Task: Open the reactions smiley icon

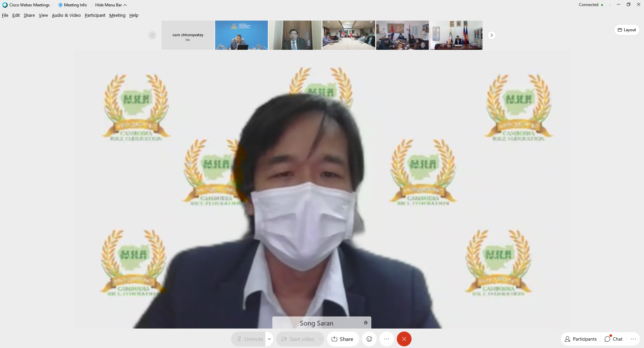Action: point(369,339)
